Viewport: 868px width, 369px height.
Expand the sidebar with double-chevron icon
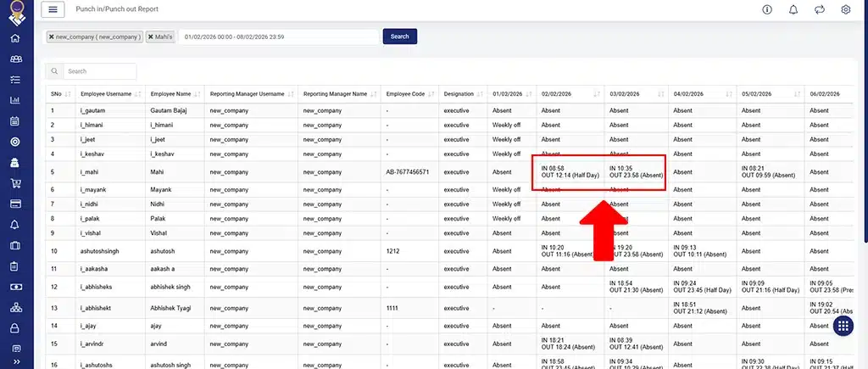(x=15, y=362)
